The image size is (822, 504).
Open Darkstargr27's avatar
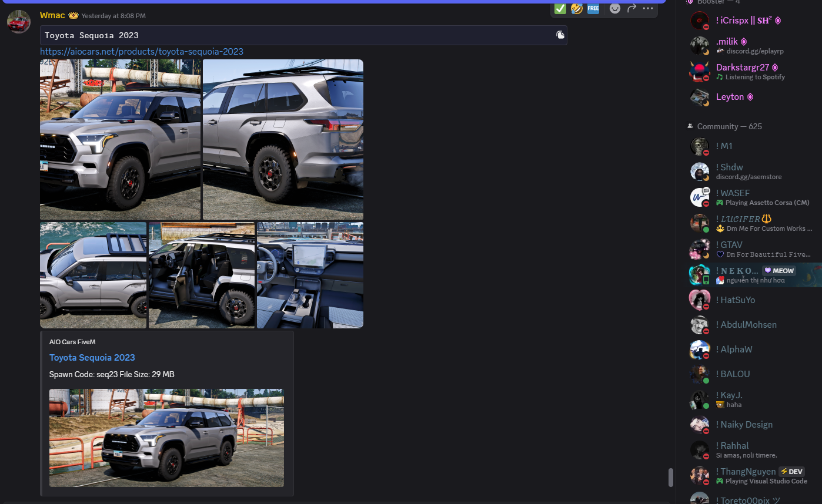(x=700, y=72)
